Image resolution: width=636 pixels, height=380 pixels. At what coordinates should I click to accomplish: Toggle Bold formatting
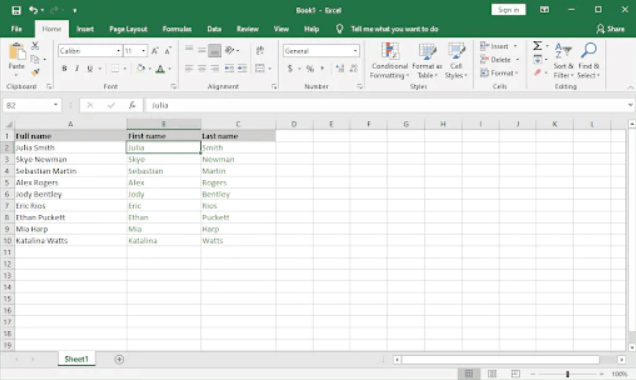click(x=64, y=69)
